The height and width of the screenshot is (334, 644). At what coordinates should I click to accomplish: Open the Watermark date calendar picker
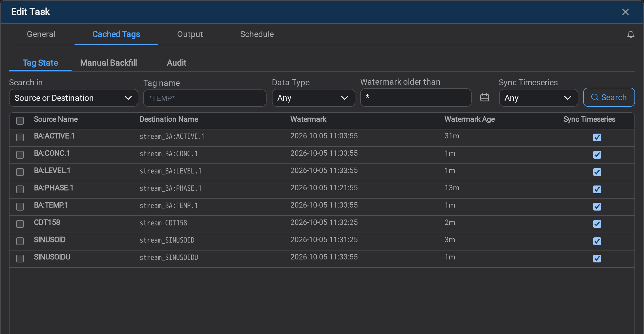(x=484, y=97)
